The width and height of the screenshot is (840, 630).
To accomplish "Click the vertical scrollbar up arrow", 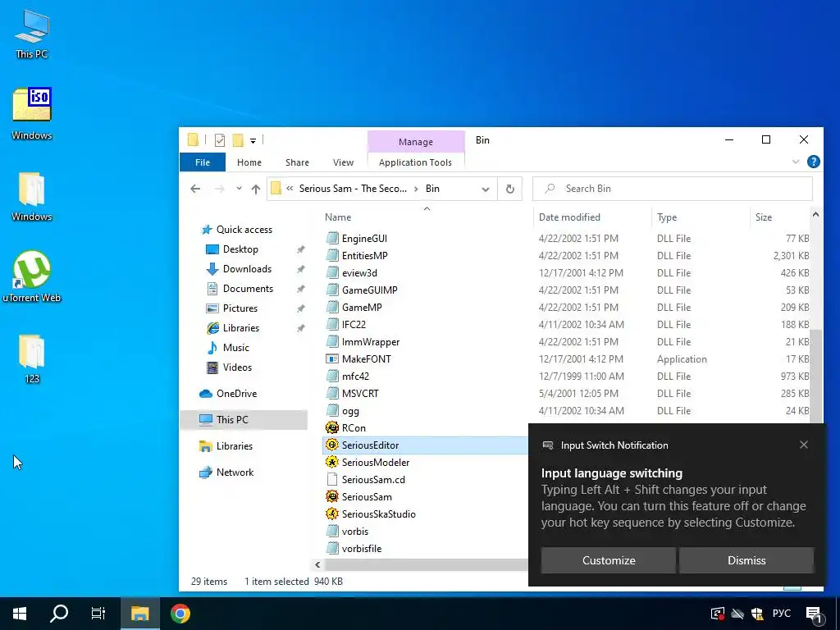I will point(815,214).
